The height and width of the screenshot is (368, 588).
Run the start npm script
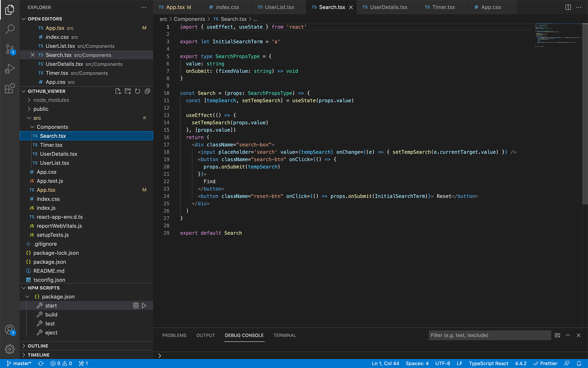[x=144, y=306]
